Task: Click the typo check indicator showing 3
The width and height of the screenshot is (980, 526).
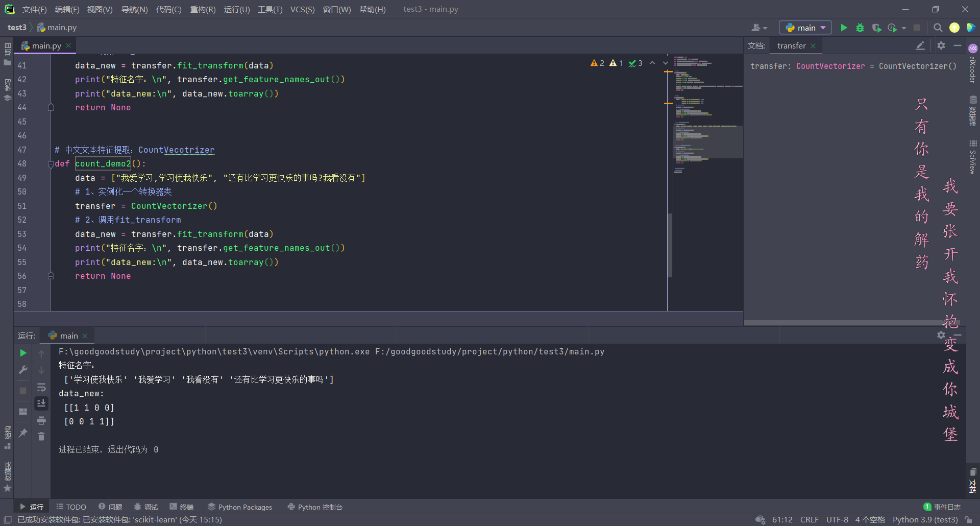Action: pyautogui.click(x=635, y=63)
